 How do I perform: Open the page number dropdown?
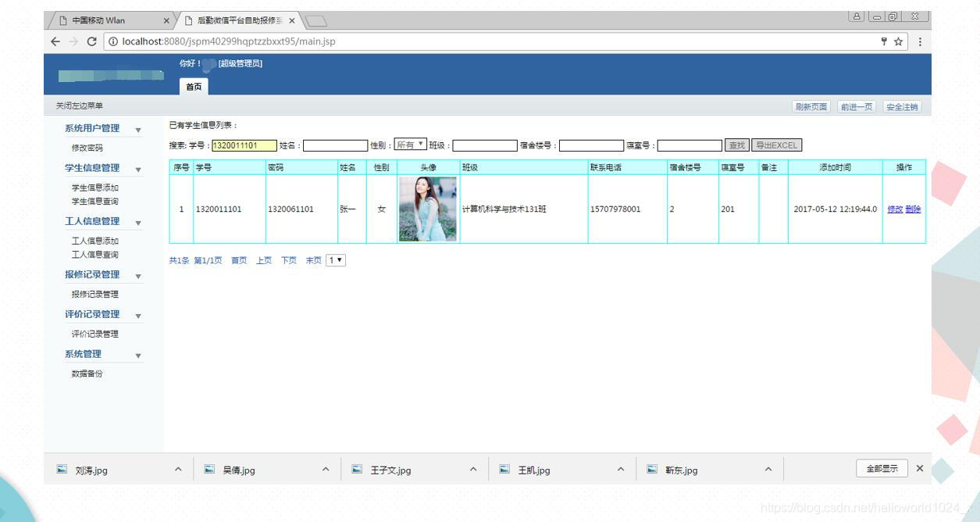[x=336, y=260]
